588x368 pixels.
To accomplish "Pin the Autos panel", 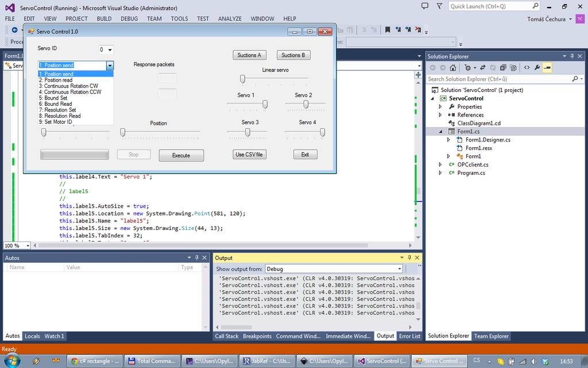I will [196, 258].
